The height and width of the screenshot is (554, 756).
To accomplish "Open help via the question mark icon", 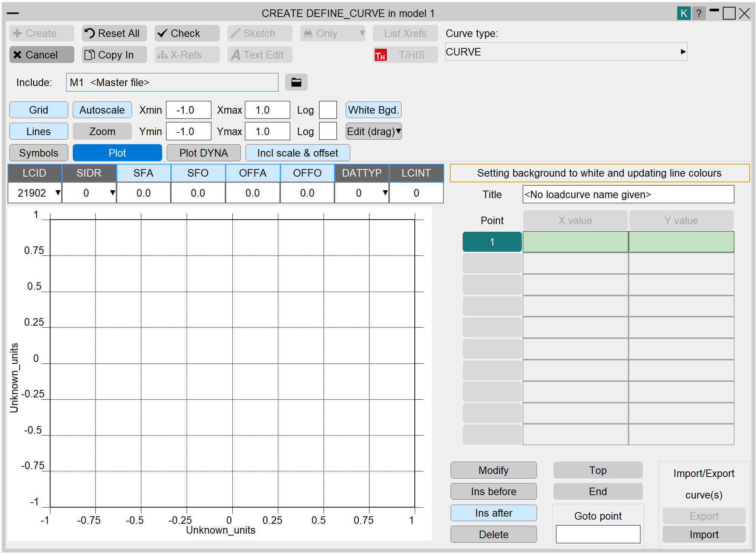I will [699, 13].
